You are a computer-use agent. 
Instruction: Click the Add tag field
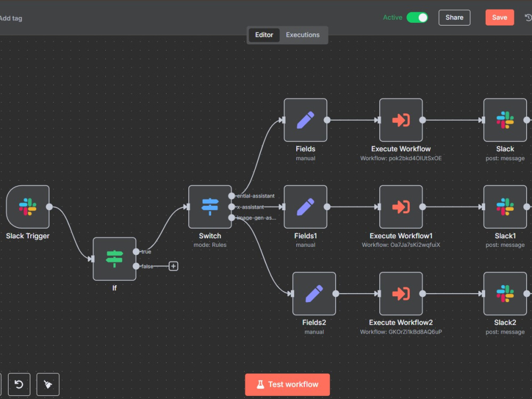(x=11, y=18)
